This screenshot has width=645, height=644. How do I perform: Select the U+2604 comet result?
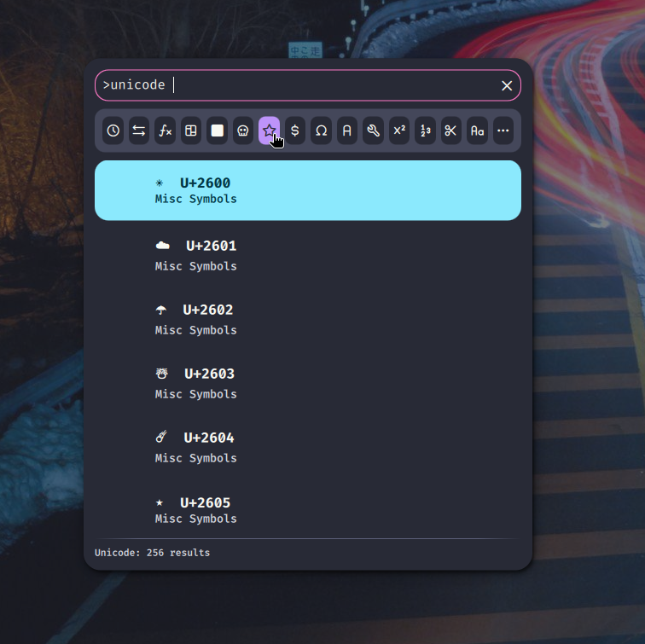click(x=308, y=448)
